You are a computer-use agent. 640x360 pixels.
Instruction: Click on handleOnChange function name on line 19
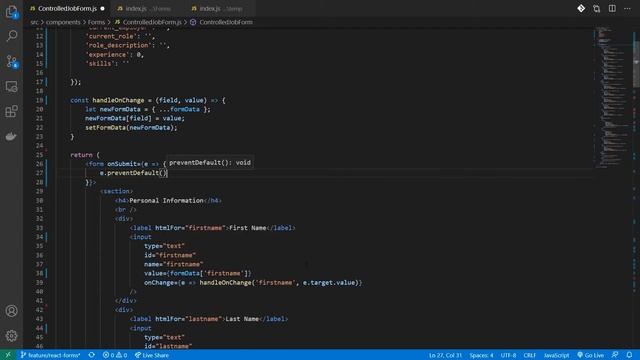tap(118, 100)
